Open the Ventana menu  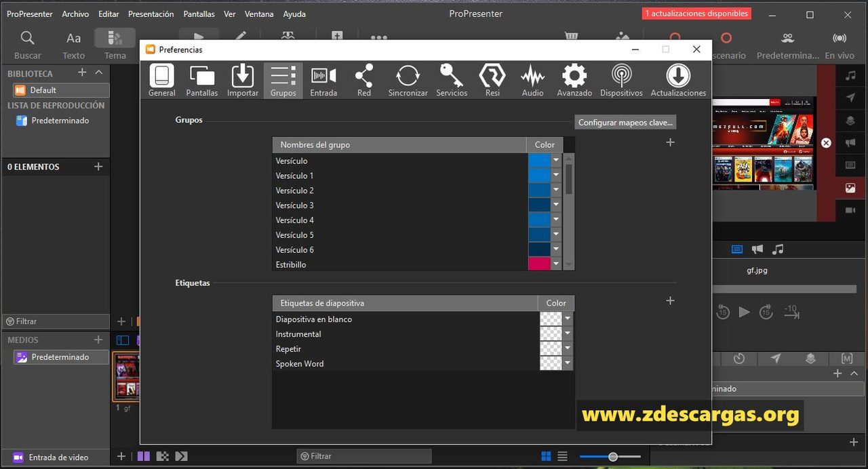(x=258, y=14)
